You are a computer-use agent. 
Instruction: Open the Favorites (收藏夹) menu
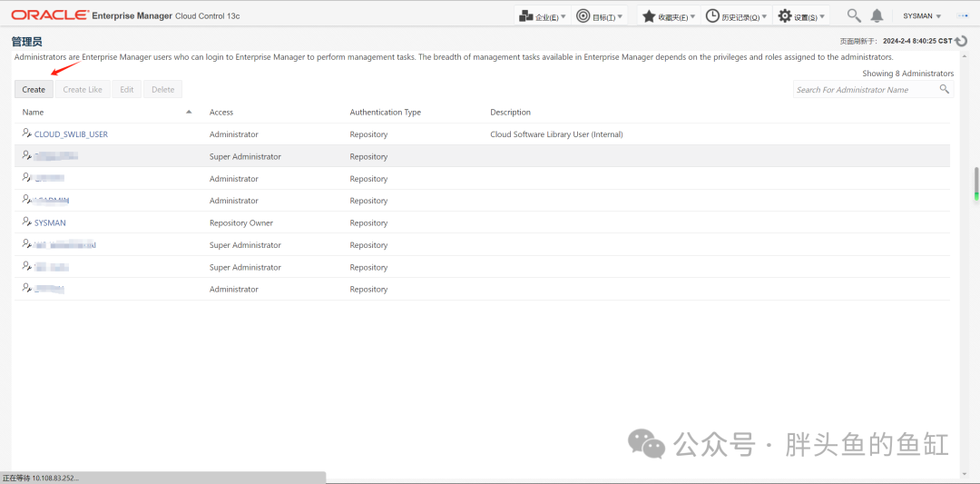(x=668, y=16)
